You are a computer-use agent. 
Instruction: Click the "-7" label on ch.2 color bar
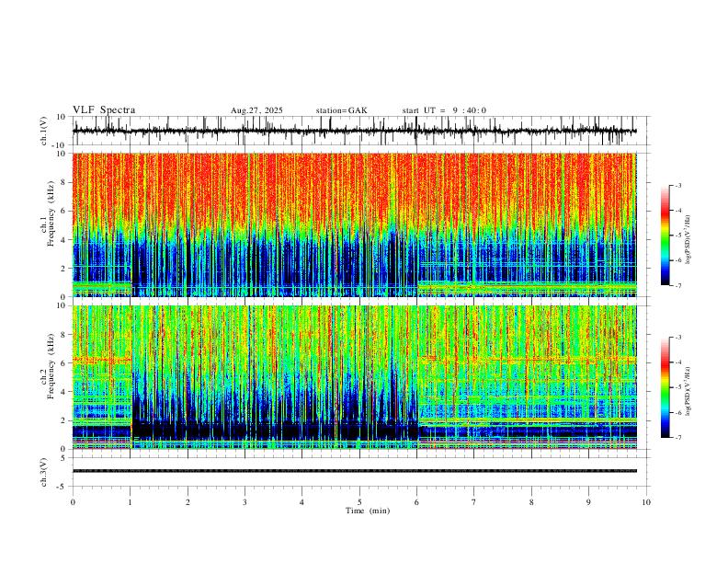coord(677,437)
